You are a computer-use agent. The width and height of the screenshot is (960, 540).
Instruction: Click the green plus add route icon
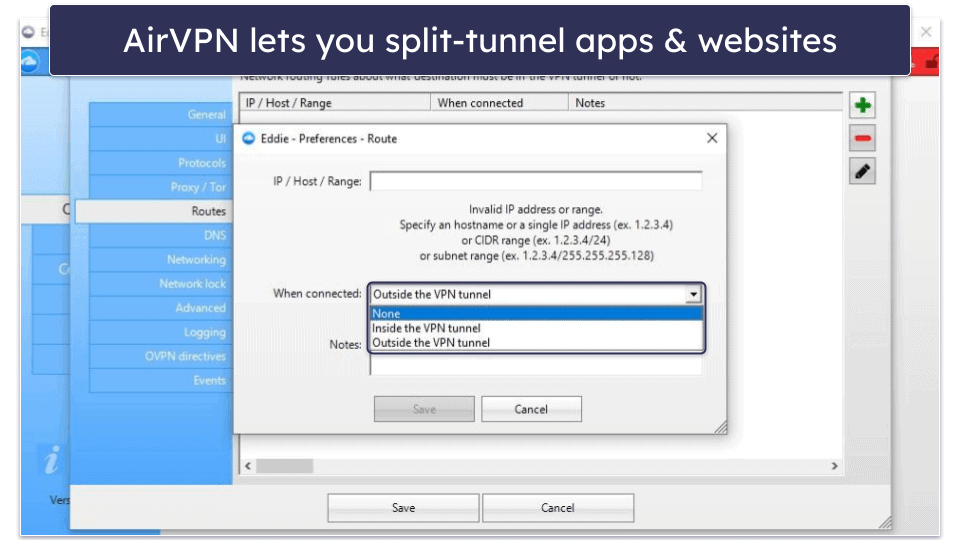[863, 105]
